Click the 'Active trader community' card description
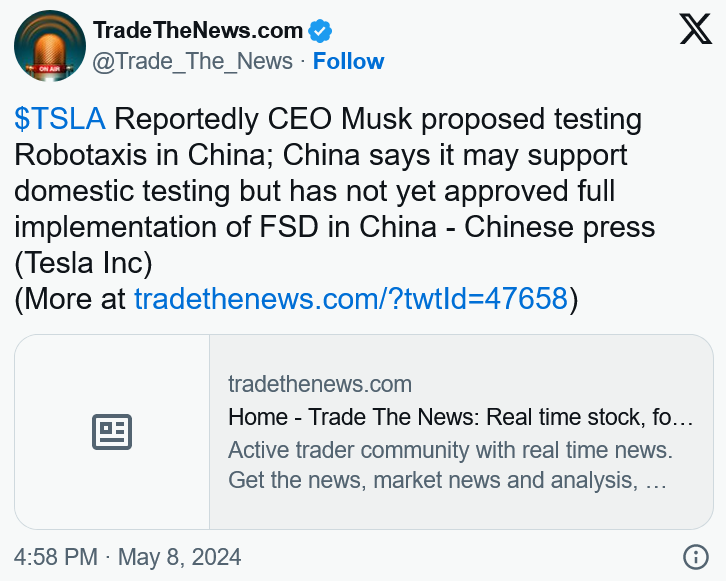Image resolution: width=726 pixels, height=581 pixels. (x=448, y=465)
